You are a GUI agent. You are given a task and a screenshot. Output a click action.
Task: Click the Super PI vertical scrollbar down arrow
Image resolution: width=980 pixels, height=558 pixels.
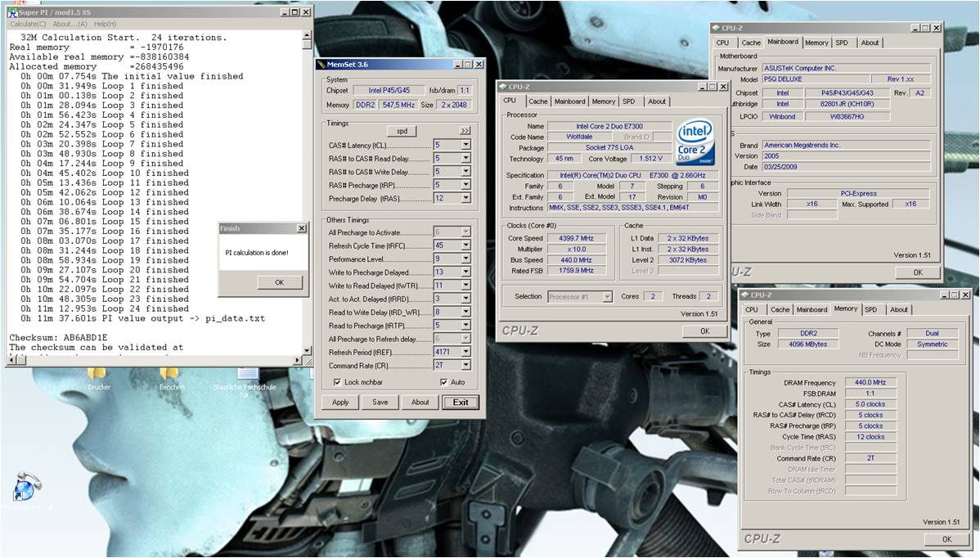tap(307, 350)
